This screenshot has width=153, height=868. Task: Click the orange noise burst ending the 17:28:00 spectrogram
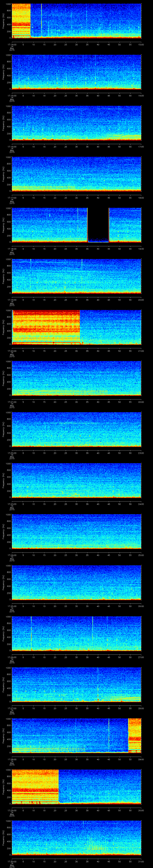point(135,736)
